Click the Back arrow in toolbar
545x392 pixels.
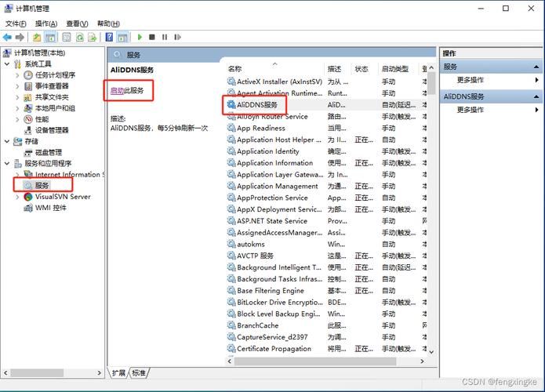click(7, 37)
